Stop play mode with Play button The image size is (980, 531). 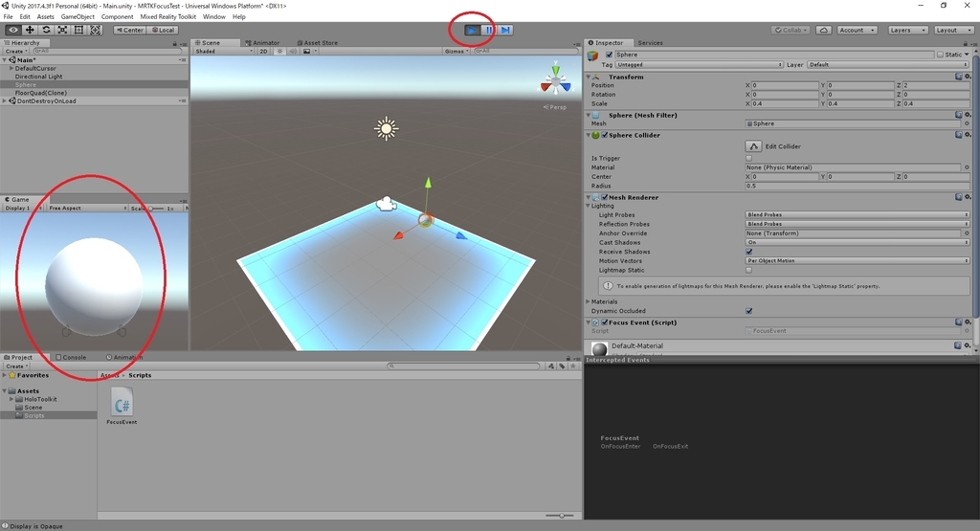tap(473, 30)
